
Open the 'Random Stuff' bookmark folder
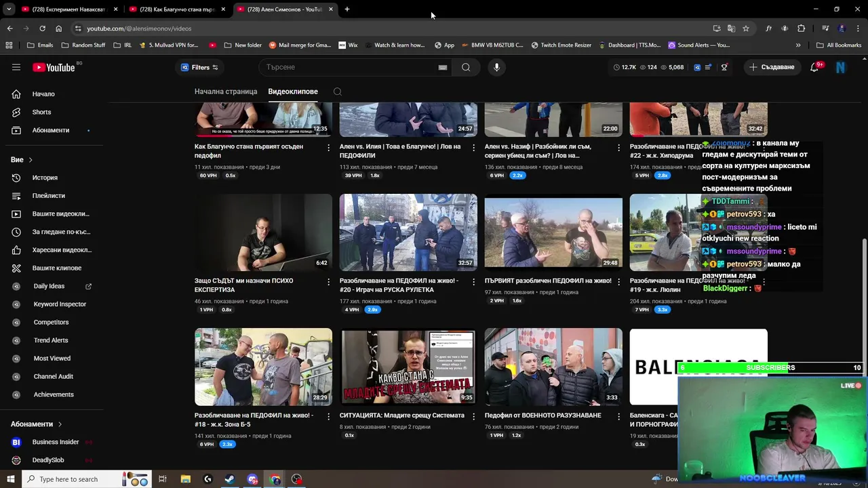[83, 45]
